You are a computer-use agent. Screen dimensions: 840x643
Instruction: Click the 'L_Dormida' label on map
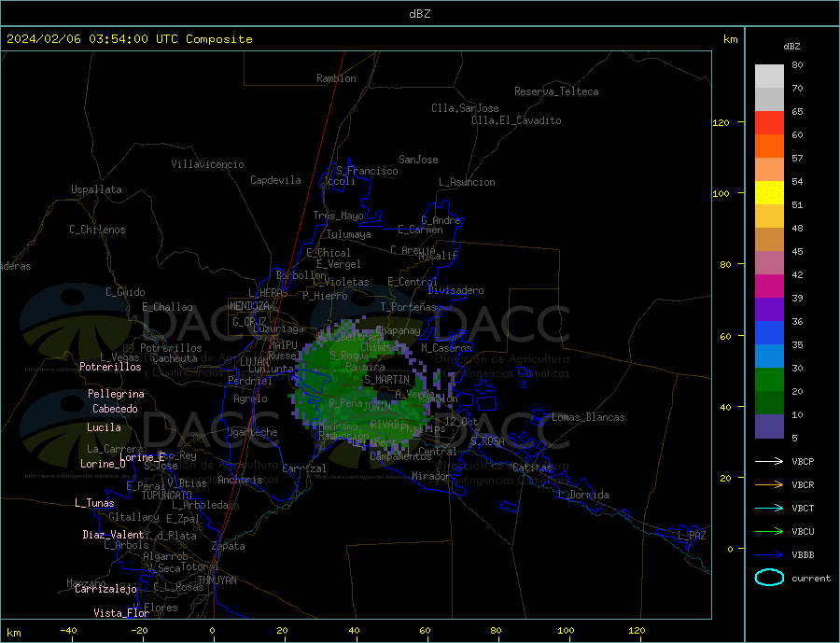click(x=584, y=495)
